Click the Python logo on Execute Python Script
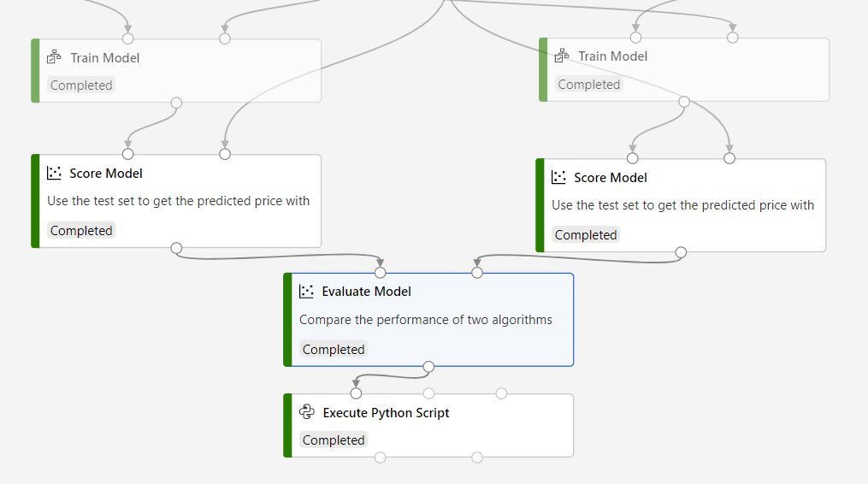The width and height of the screenshot is (868, 484). coord(307,412)
